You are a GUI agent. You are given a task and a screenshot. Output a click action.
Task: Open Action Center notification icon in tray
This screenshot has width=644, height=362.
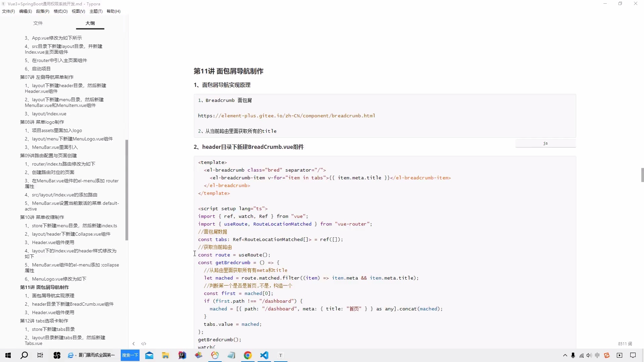pyautogui.click(x=633, y=356)
